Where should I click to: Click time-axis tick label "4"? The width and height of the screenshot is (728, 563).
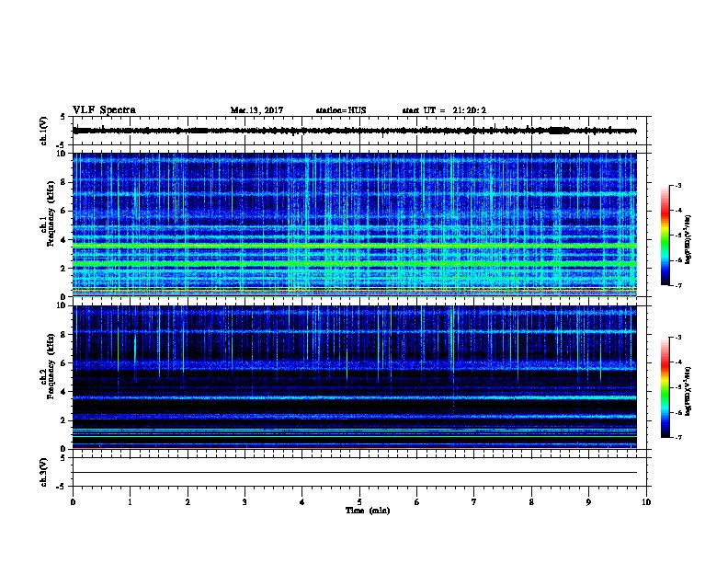pos(302,501)
